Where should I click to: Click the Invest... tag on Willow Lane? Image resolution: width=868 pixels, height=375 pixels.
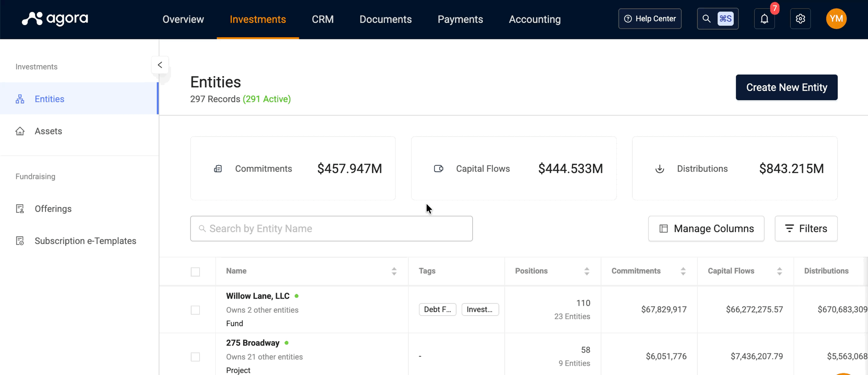[480, 310]
